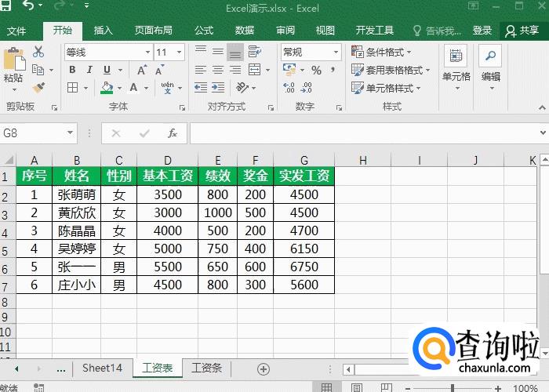Add a new sheet with plus icon
Image resolution: width=549 pixels, height=392 pixels.
(264, 368)
